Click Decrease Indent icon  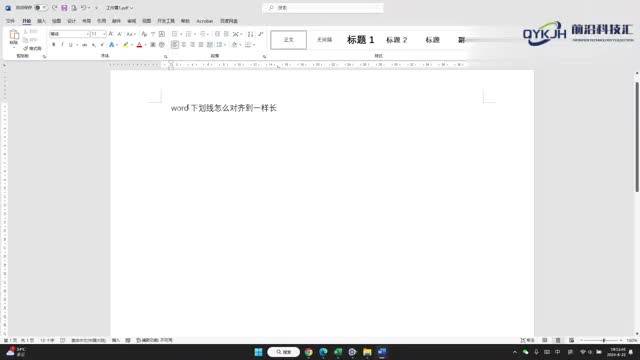(217, 34)
